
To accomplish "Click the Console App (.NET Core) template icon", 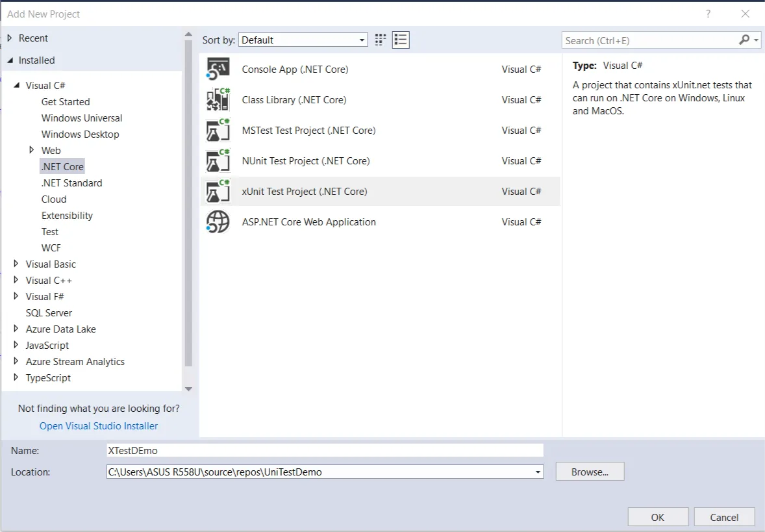I will 218,69.
